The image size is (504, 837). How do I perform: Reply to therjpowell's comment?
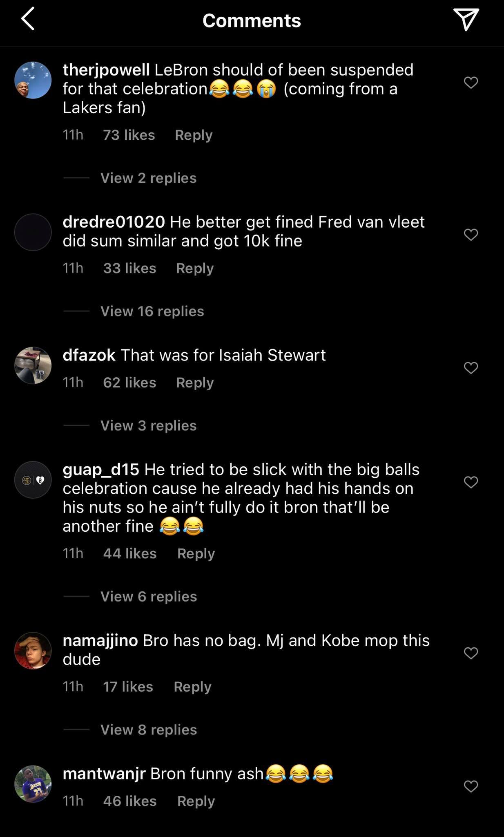tap(194, 135)
